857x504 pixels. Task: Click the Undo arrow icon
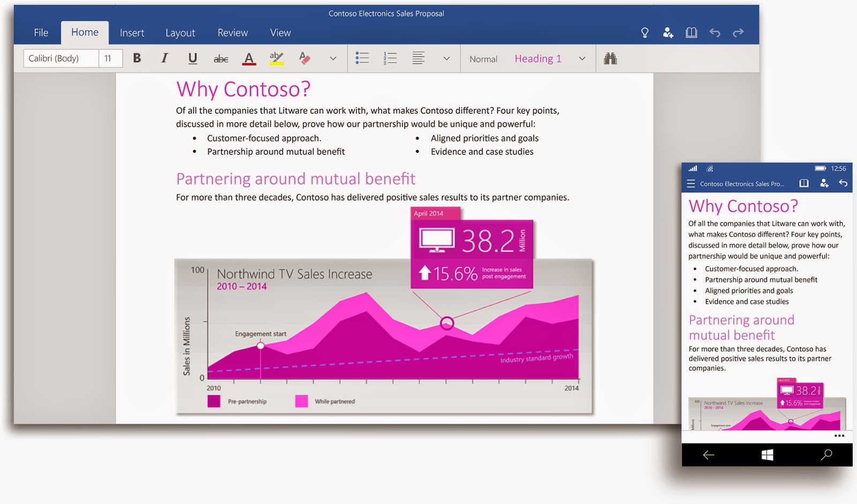715,32
